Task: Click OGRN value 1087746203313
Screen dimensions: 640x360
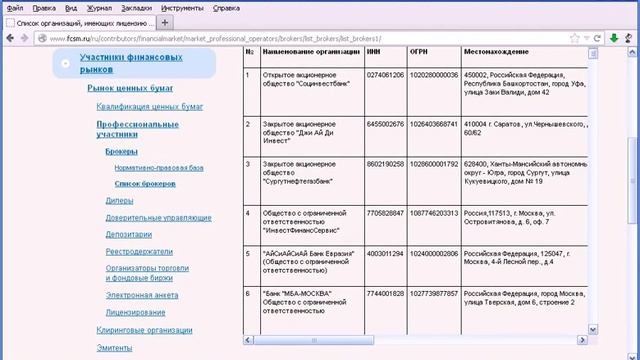Action: [x=434, y=213]
